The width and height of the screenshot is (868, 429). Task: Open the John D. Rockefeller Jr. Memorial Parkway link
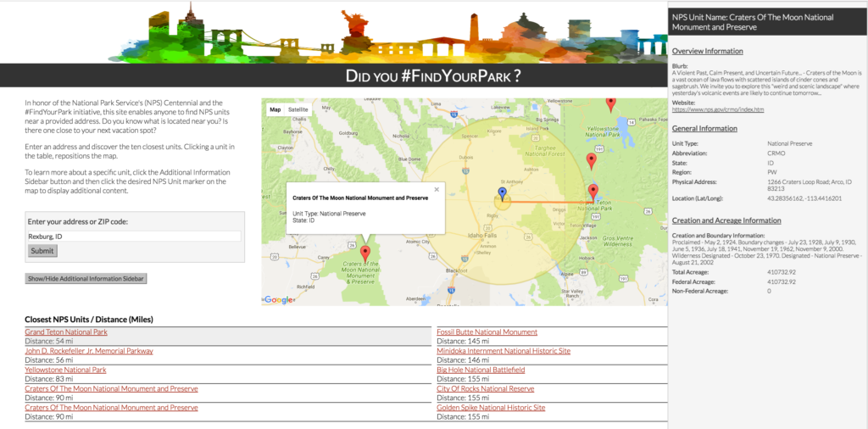[89, 351]
